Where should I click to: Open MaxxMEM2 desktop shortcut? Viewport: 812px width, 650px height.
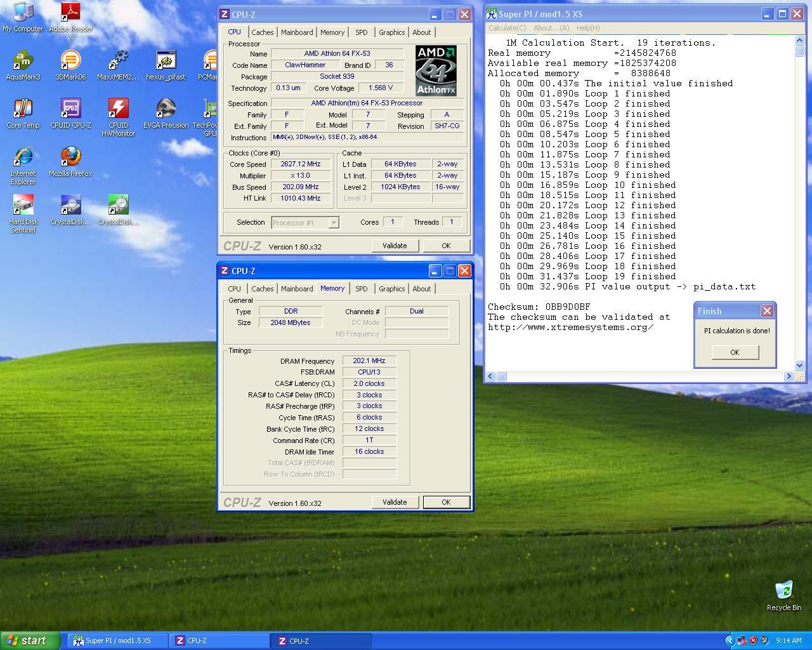coord(118,65)
